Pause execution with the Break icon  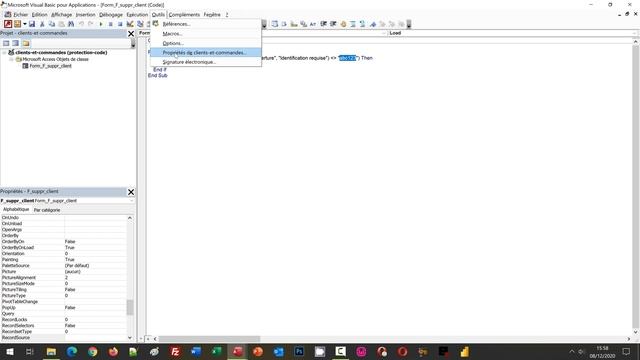(110, 24)
